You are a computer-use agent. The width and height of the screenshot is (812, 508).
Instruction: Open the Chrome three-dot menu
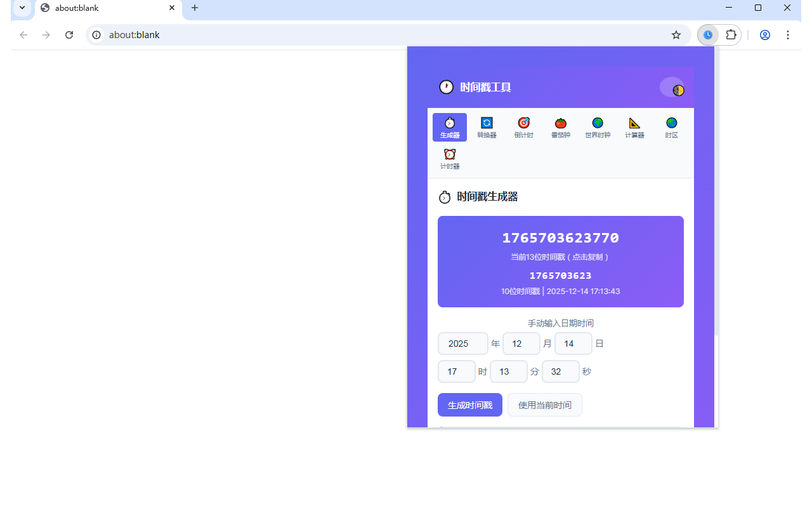tap(788, 35)
